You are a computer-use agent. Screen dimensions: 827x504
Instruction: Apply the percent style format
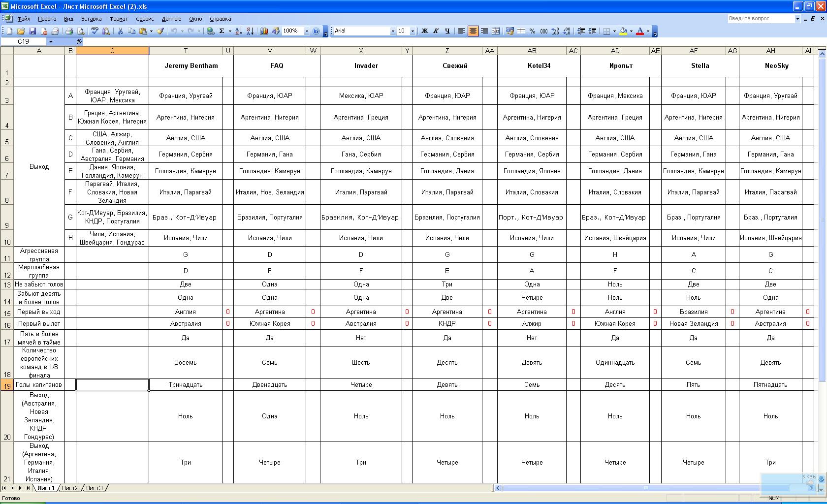click(532, 31)
